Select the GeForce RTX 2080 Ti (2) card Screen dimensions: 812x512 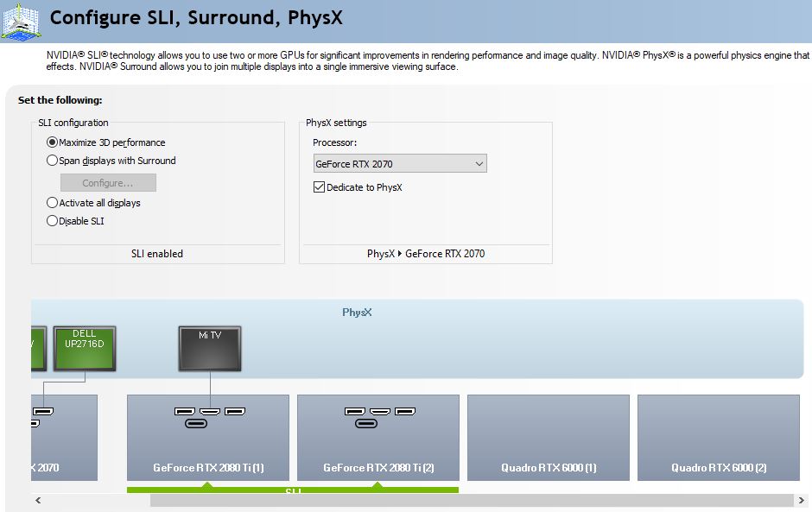coord(378,438)
